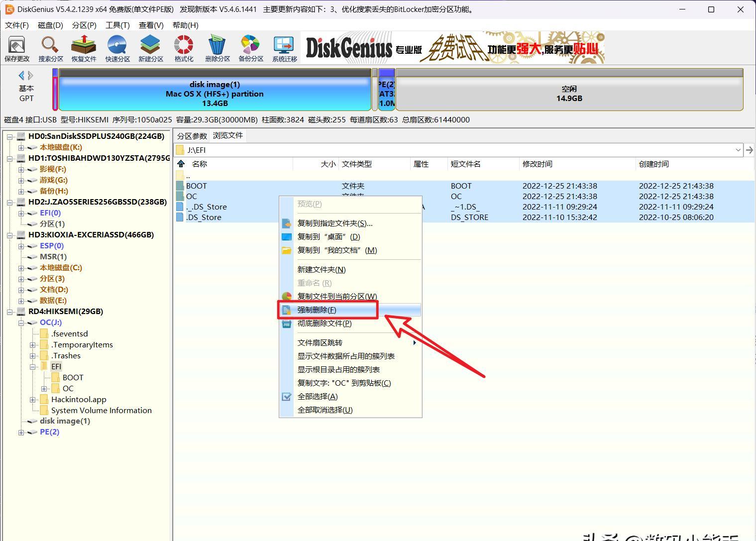Click into the J:\EFI path field

458,150
